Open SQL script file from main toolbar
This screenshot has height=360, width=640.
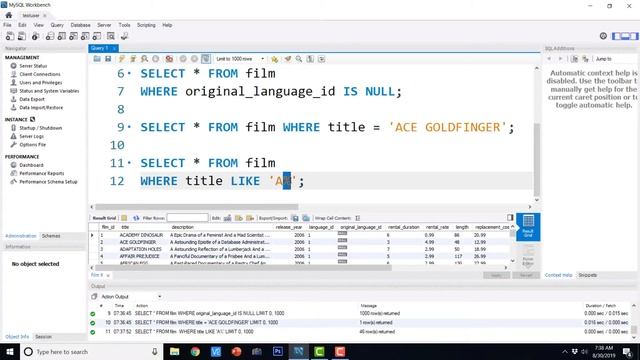pyautogui.click(x=22, y=36)
